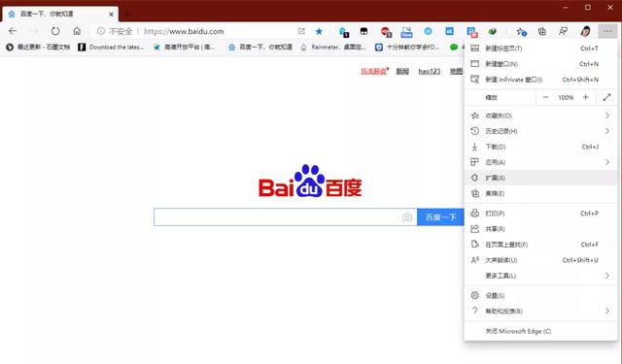Decrease zoom with minus button
Image resolution: width=622 pixels, height=364 pixels.
coord(545,97)
